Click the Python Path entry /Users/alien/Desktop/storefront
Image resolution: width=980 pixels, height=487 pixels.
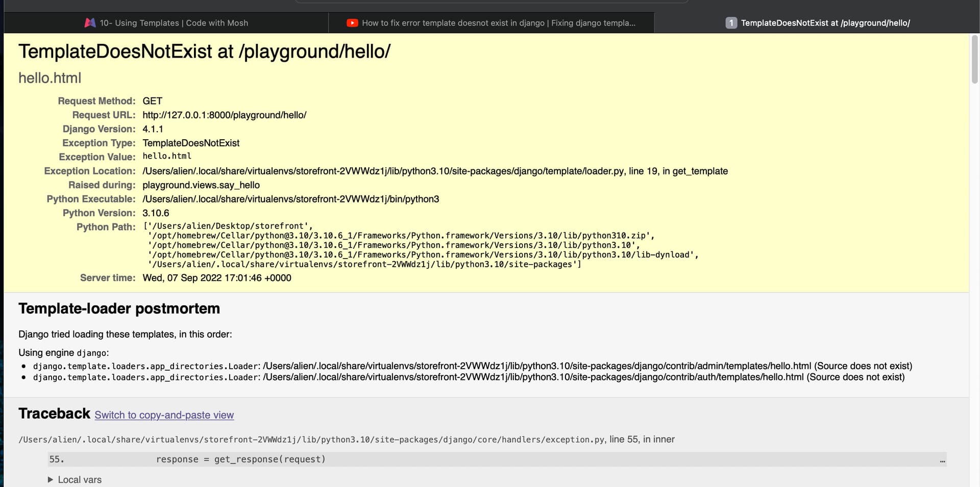point(229,226)
